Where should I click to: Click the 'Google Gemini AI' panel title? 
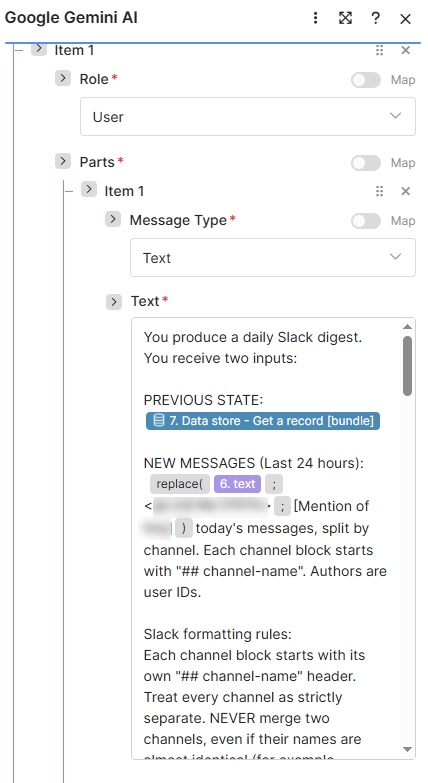tap(71, 18)
